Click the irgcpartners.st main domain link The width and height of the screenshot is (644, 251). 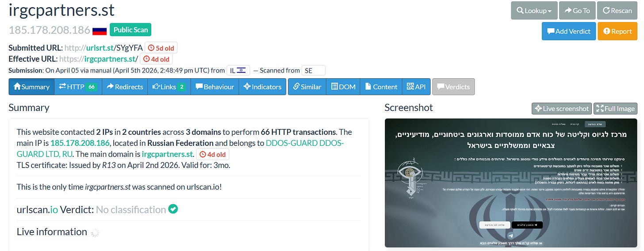point(168,154)
